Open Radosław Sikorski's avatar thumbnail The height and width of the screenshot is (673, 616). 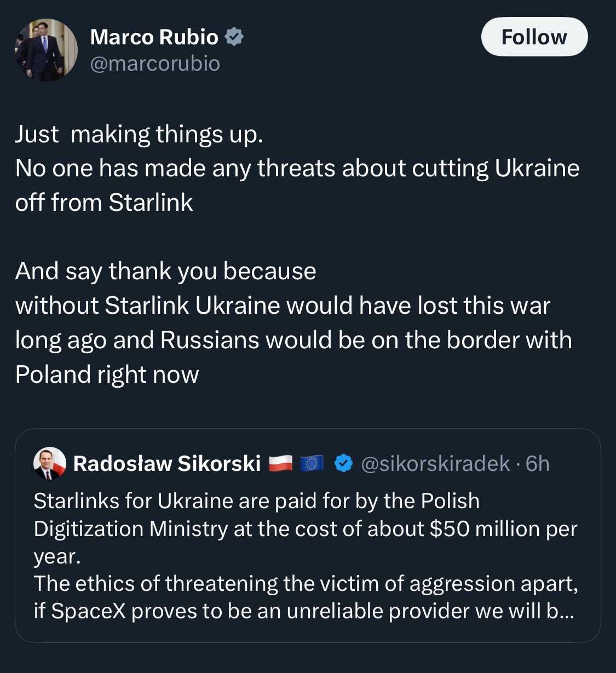(50, 463)
